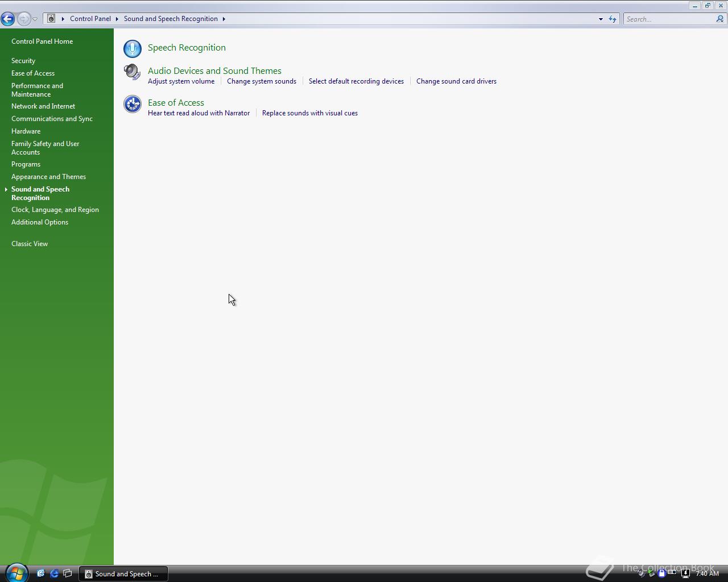Open the Windows Start orb
728x582 pixels.
click(x=16, y=573)
